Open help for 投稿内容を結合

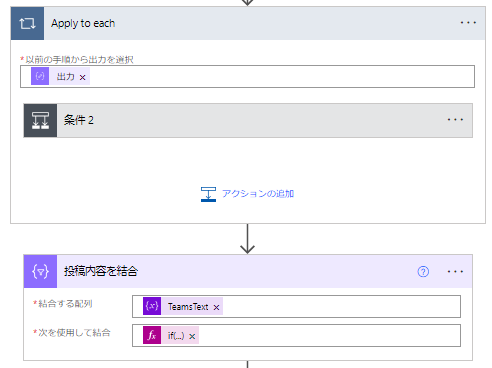point(423,272)
